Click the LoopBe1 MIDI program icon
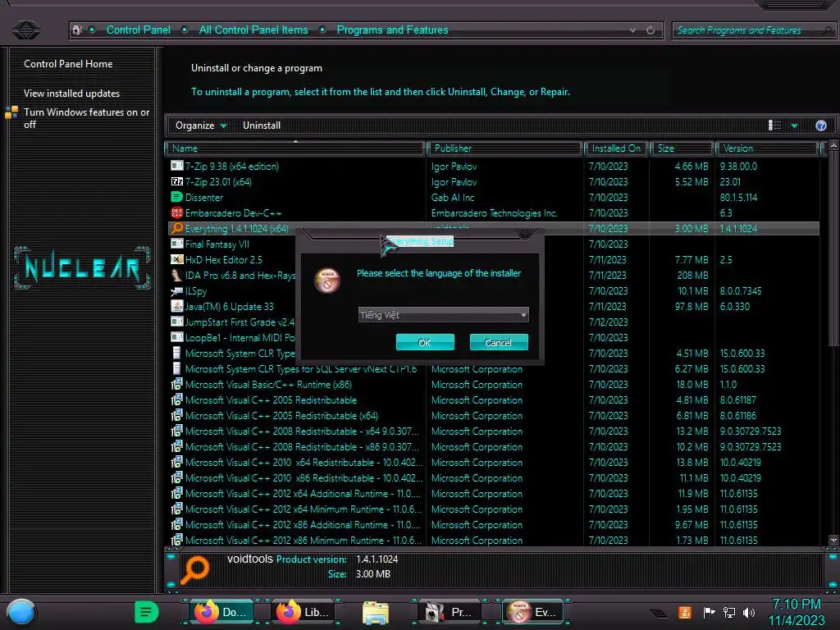 (177, 337)
